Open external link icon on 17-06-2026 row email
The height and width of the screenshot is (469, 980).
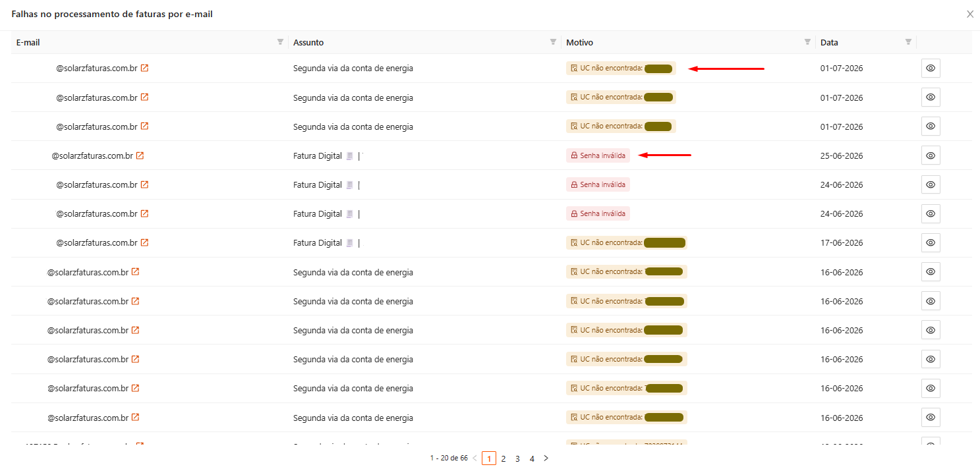pyautogui.click(x=144, y=242)
